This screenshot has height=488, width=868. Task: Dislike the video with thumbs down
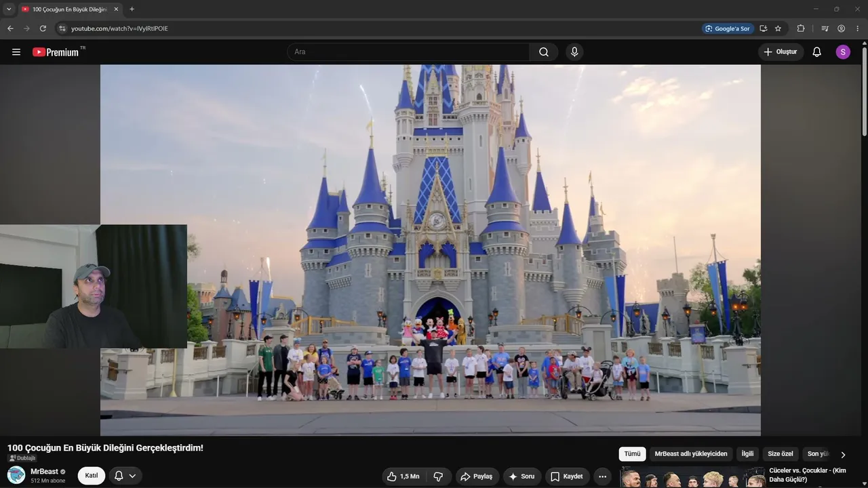[x=438, y=476]
